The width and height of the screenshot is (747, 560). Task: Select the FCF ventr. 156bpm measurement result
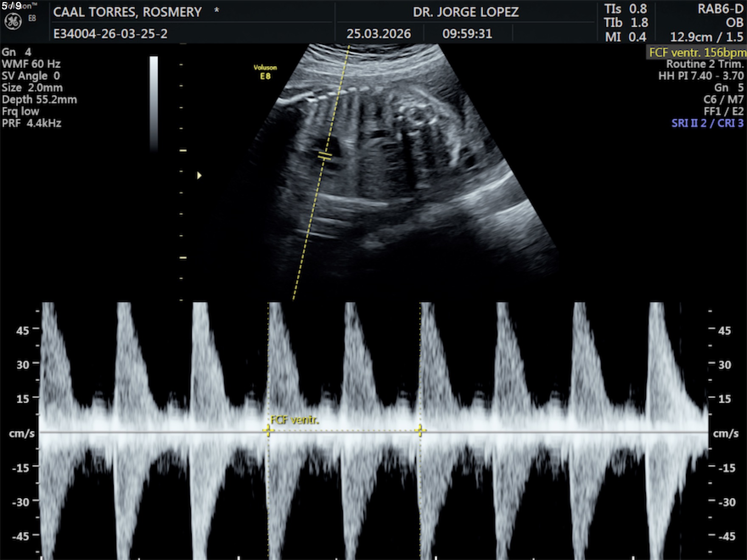[x=697, y=53]
